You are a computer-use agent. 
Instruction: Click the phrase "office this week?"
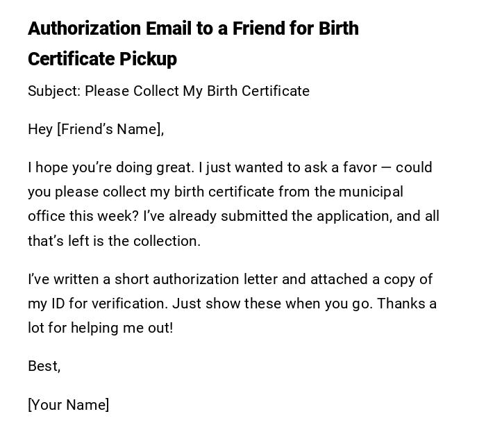coord(83,216)
